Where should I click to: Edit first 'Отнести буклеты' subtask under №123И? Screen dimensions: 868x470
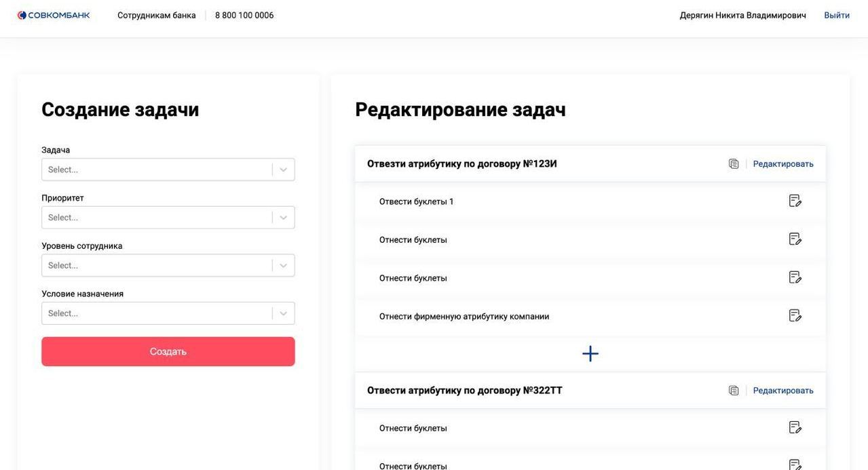click(x=795, y=239)
